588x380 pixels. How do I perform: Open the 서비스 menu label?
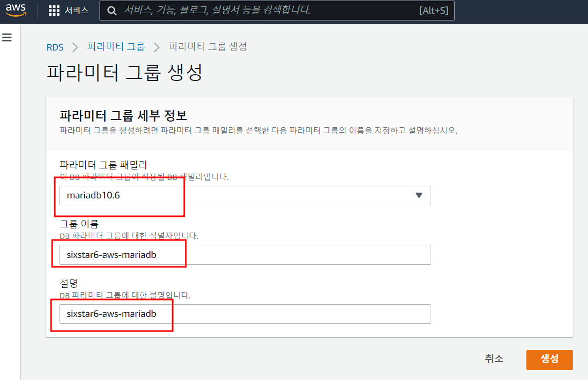[77, 11]
